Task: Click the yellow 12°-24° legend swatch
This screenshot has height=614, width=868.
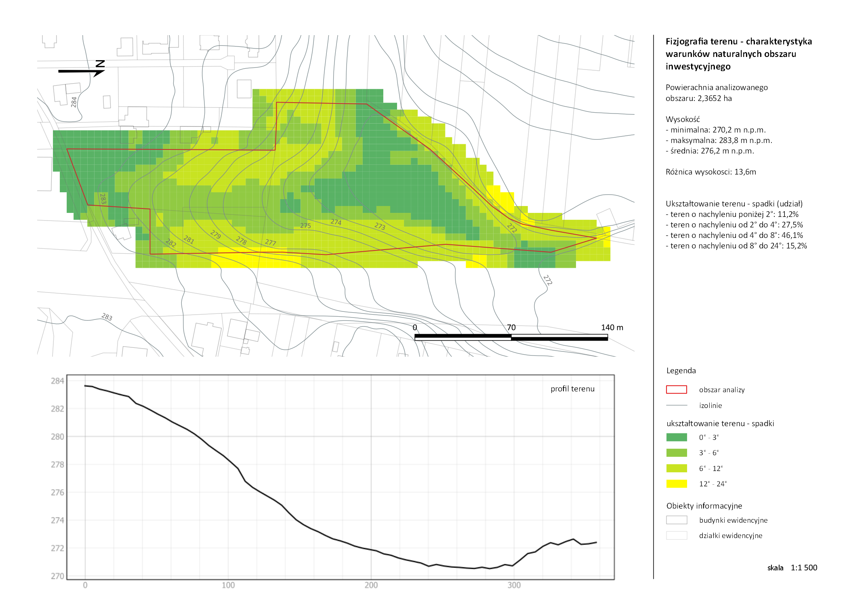Action: (x=676, y=484)
